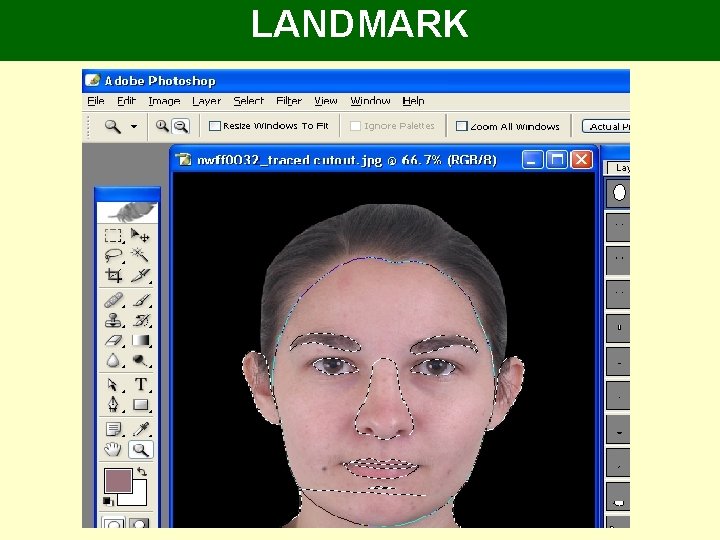Image resolution: width=720 pixels, height=540 pixels.
Task: Select the Rectangle shape tool
Action: point(140,405)
